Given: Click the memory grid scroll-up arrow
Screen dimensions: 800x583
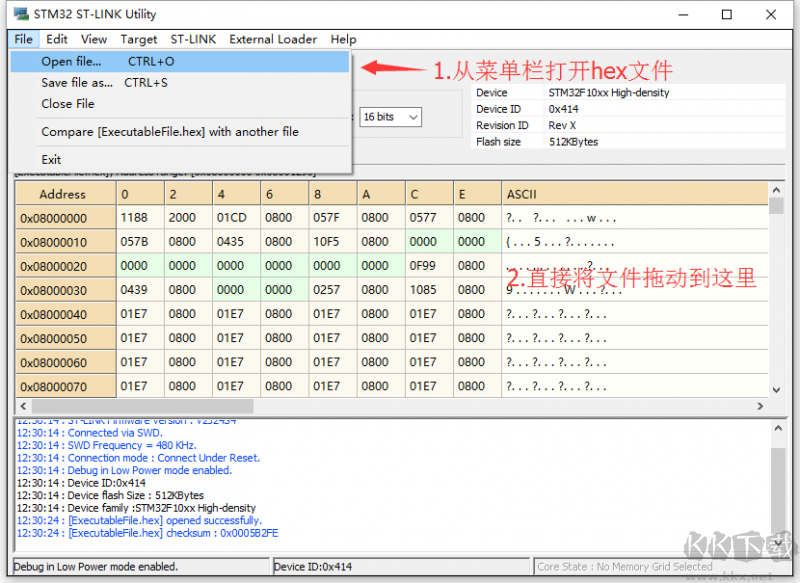Looking at the screenshot, I should tap(776, 189).
